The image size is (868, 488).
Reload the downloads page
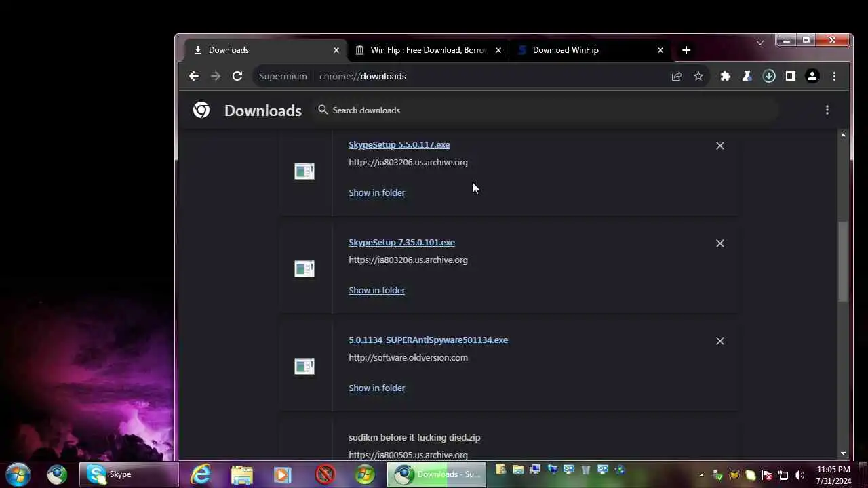coord(237,76)
